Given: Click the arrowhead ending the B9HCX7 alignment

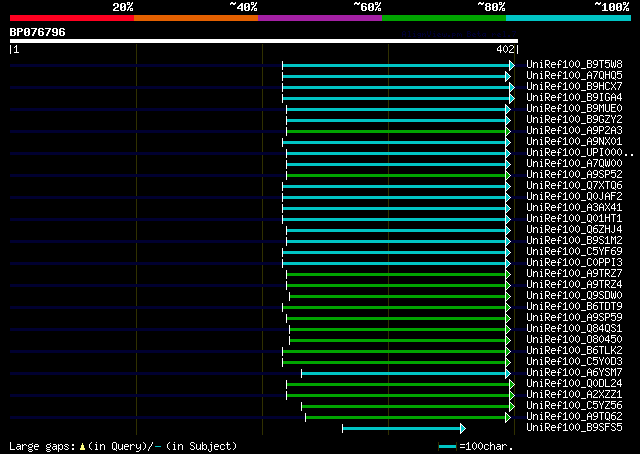Looking at the screenshot, I should [512, 87].
